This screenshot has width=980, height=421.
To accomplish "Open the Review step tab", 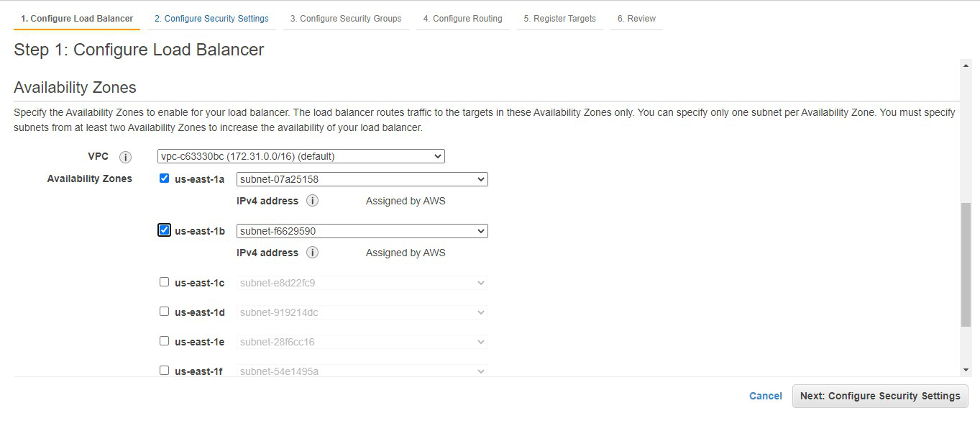I will [x=636, y=19].
